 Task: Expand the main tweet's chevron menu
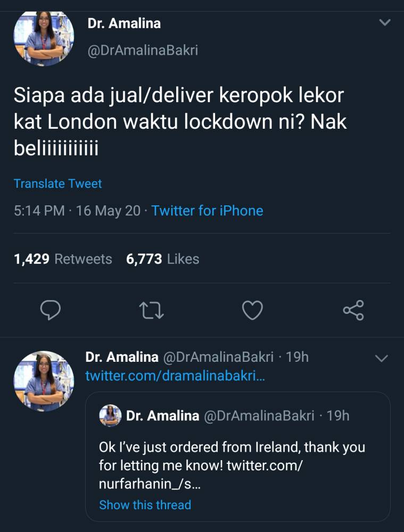[x=385, y=23]
